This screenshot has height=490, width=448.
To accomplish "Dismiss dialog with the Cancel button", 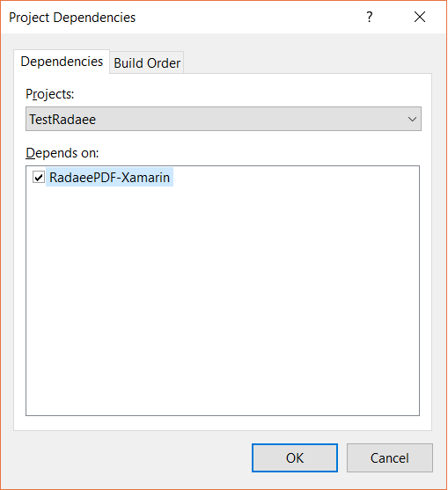I will [x=390, y=457].
